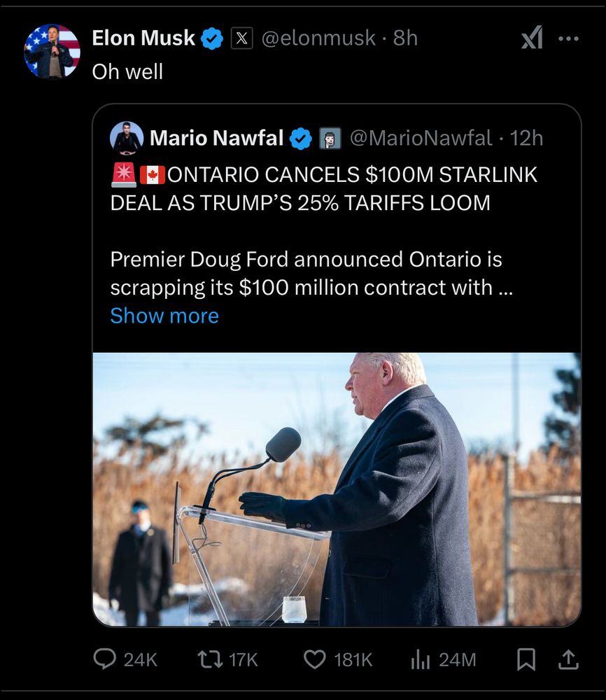Image resolution: width=606 pixels, height=700 pixels.
Task: Share the post via share icon
Action: tap(570, 659)
